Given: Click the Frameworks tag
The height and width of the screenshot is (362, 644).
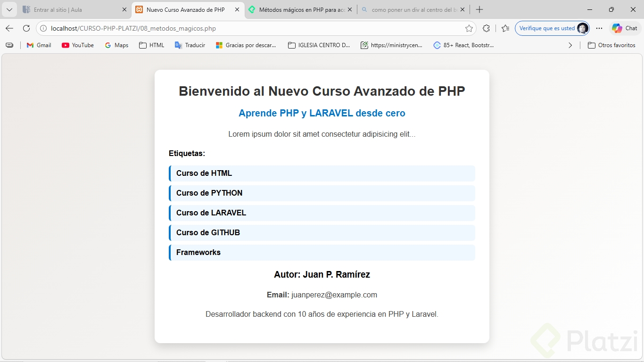Looking at the screenshot, I should tap(322, 253).
